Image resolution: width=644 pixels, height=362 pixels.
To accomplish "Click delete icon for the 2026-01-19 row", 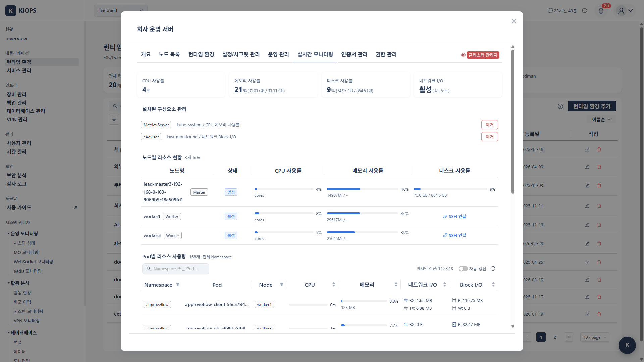I will coord(599,314).
